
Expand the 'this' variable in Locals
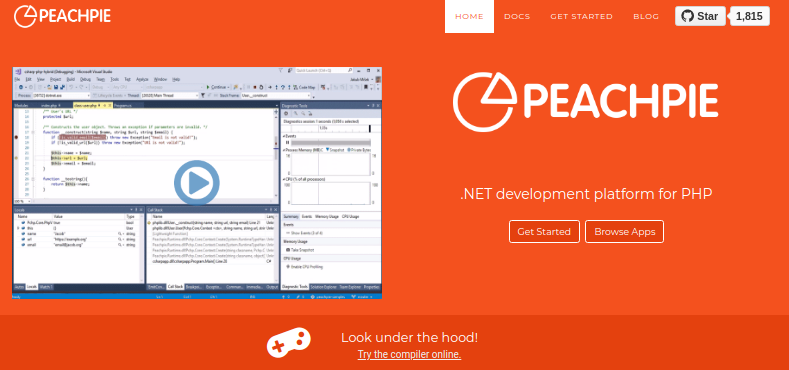click(x=19, y=228)
